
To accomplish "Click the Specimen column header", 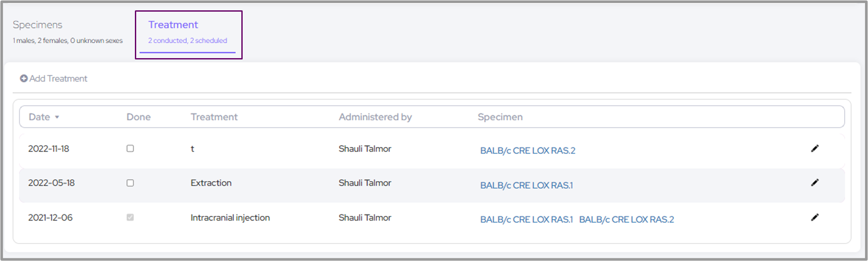I will pyautogui.click(x=500, y=117).
